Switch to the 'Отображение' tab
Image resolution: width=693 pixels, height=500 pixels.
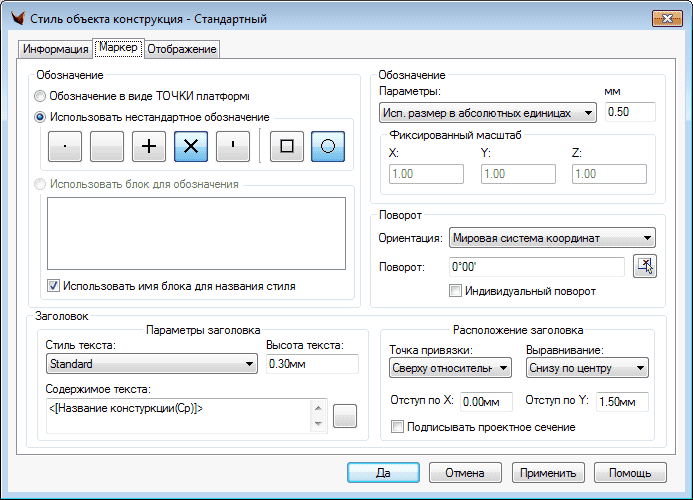point(182,49)
